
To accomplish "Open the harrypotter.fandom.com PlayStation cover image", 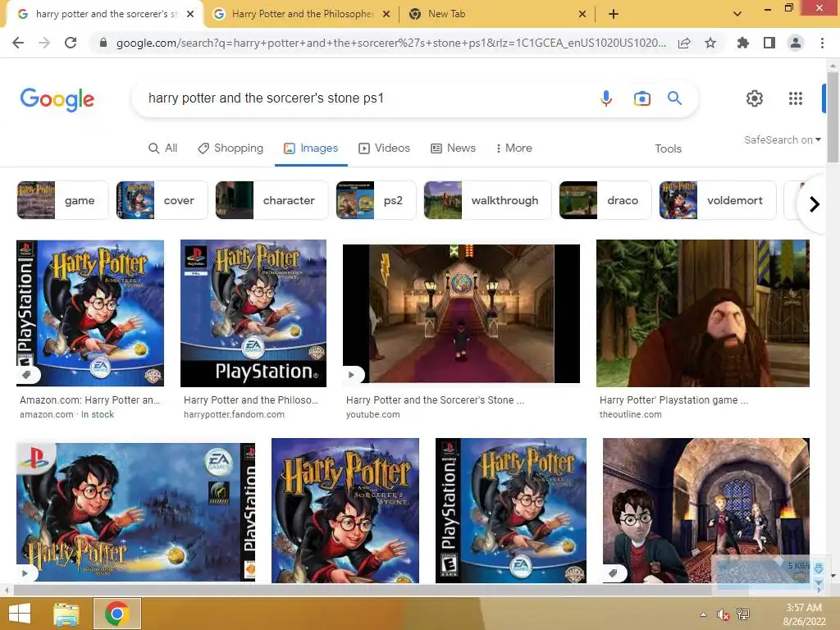I will [253, 313].
